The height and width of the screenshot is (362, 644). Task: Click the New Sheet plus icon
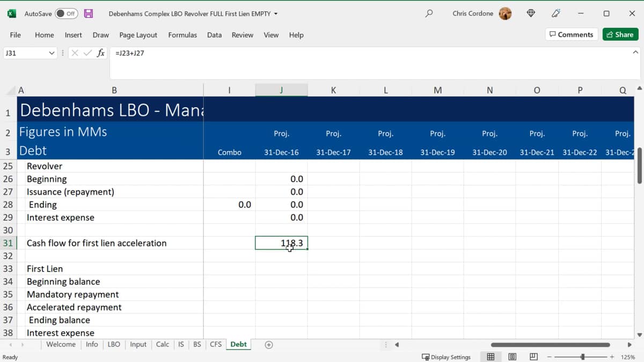tap(269, 345)
